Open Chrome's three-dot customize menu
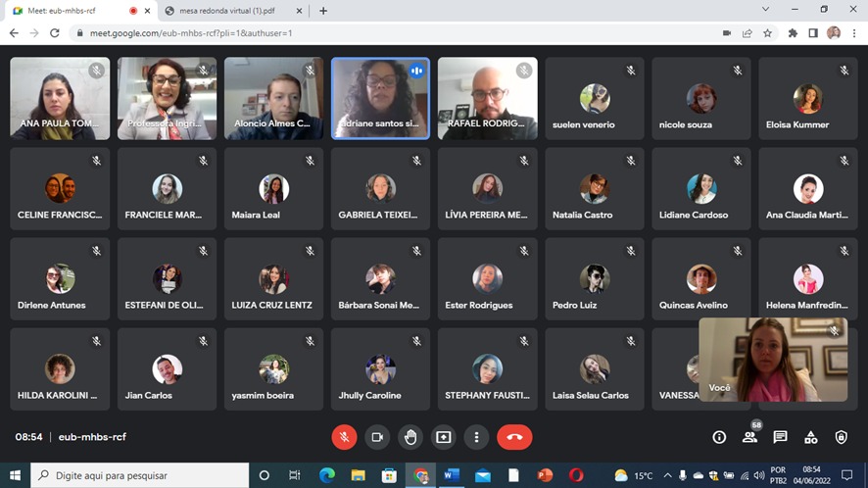Image resolution: width=868 pixels, height=488 pixels. 854,33
